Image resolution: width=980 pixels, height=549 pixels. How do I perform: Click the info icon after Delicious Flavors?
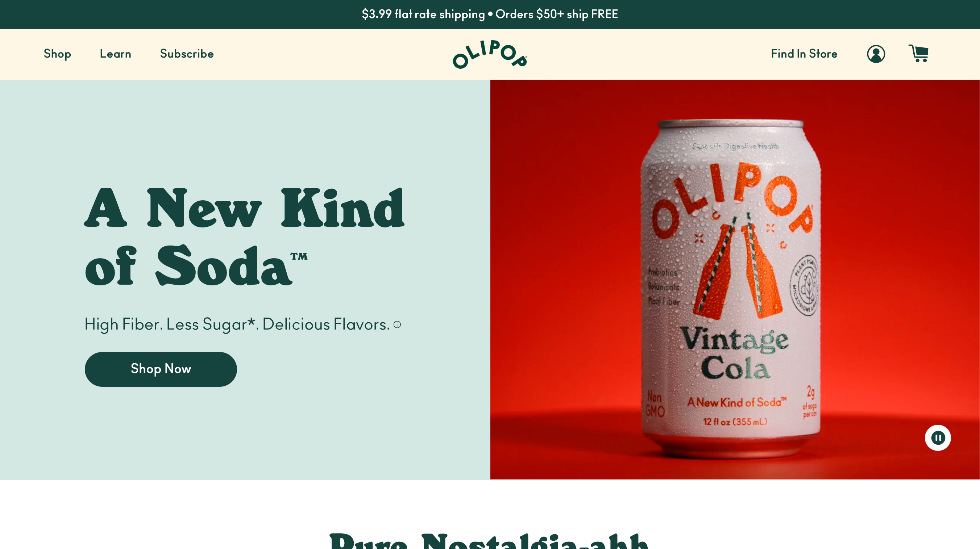pyautogui.click(x=397, y=324)
